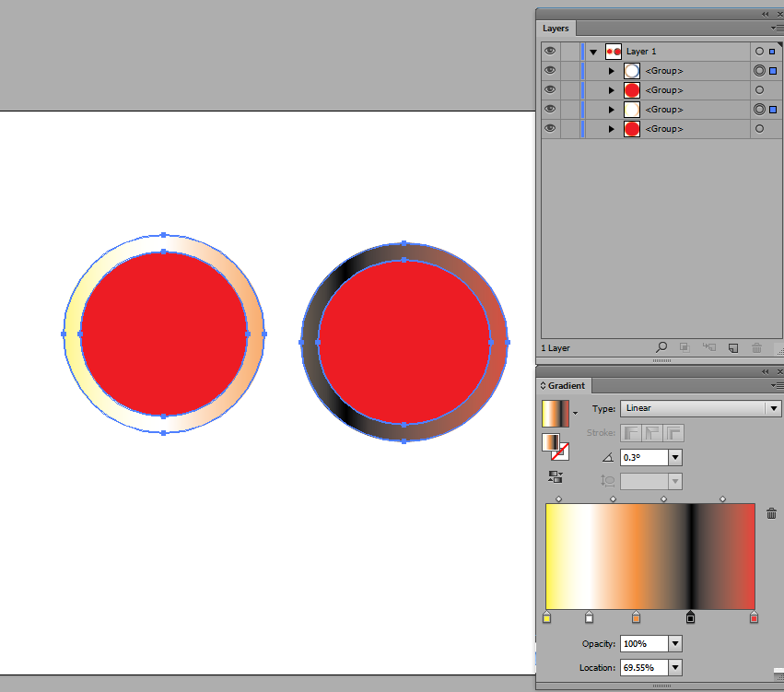This screenshot has height=692, width=784.
Task: Click the blue selection square on the Layer 1 row
Action: coord(772,52)
